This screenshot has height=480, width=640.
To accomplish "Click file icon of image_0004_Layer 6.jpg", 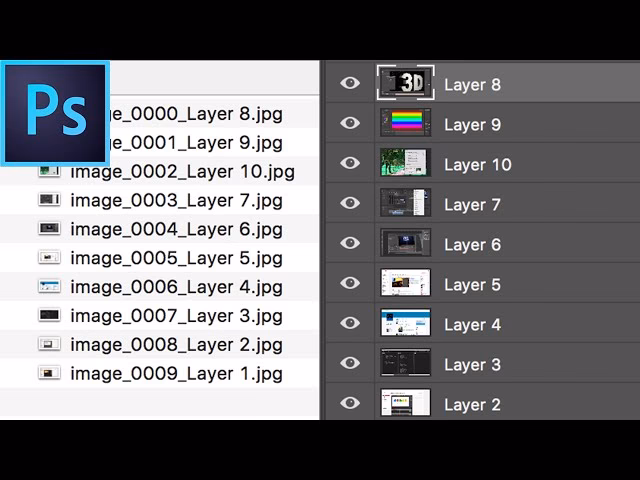I will [49, 228].
